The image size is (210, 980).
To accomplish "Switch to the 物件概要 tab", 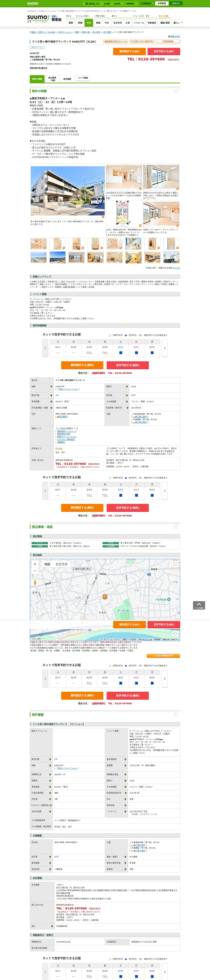I will 67,79.
